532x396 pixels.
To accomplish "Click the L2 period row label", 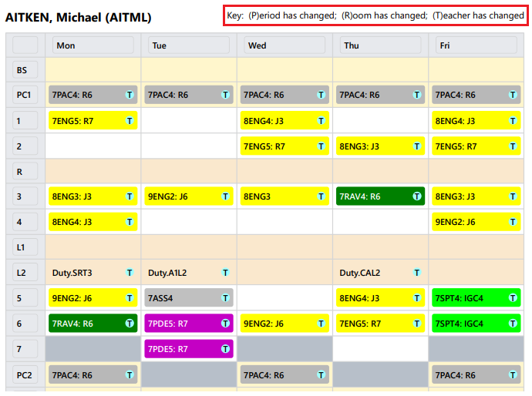I will (25, 273).
